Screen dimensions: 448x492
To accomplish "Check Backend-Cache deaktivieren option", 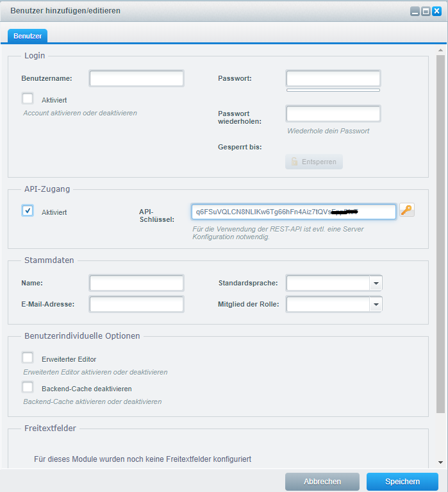I will tap(28, 387).
